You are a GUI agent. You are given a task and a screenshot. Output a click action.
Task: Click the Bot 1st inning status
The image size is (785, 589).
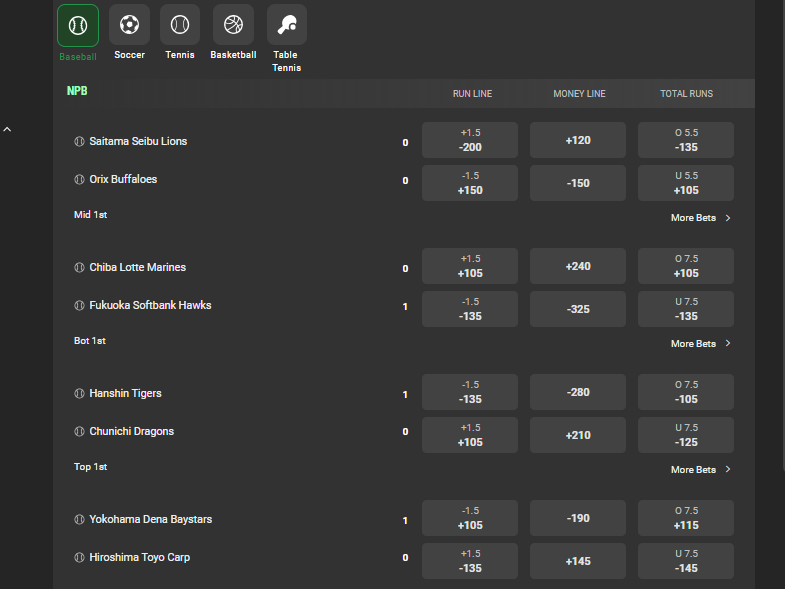[90, 341]
